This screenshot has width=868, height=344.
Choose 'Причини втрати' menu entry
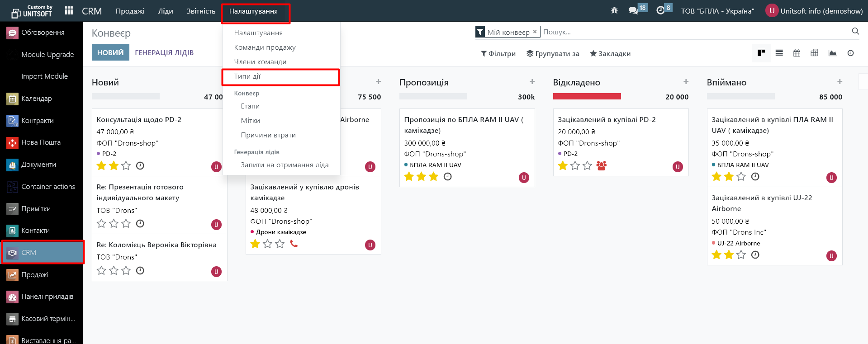coord(268,135)
